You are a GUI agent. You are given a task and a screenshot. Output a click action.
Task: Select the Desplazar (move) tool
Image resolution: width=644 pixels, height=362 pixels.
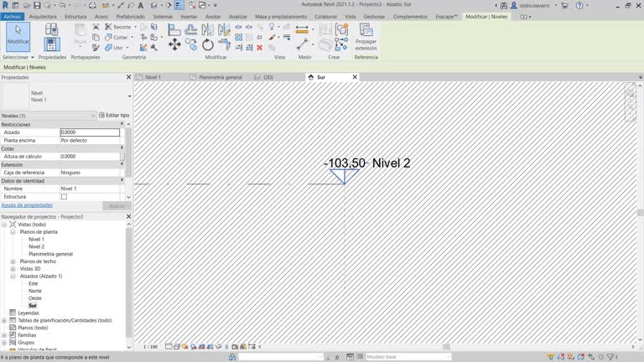(174, 44)
